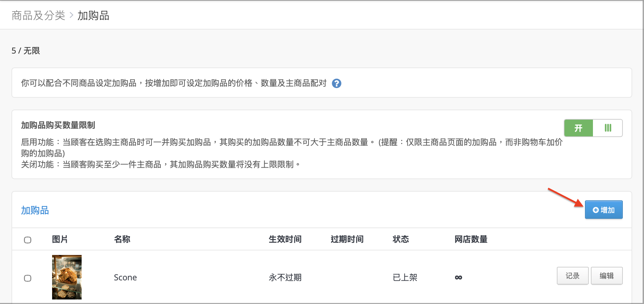Click the 已上架 status in Scone row
The height and width of the screenshot is (304, 644).
[x=405, y=278]
